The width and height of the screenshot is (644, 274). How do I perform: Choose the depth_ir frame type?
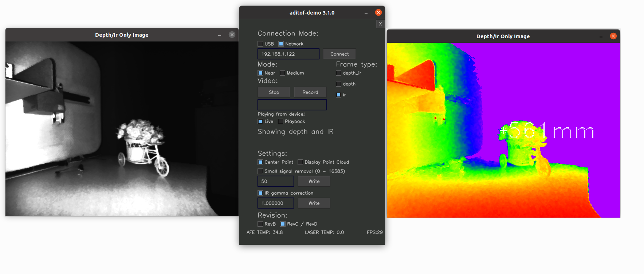[x=338, y=73]
